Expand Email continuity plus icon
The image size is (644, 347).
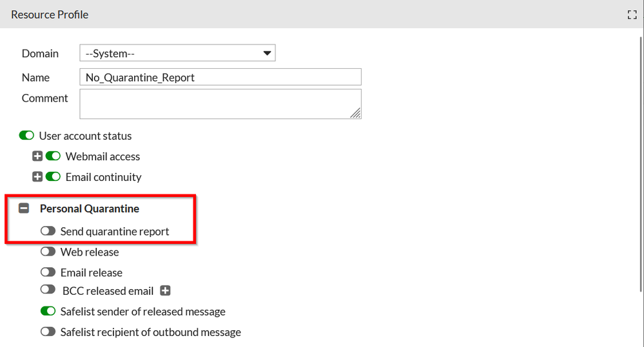pos(37,176)
